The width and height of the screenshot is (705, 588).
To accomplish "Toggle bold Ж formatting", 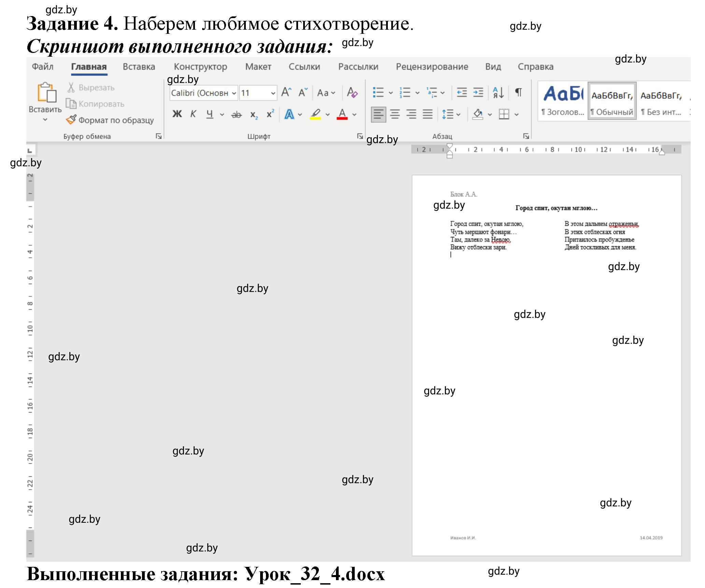I will [177, 114].
